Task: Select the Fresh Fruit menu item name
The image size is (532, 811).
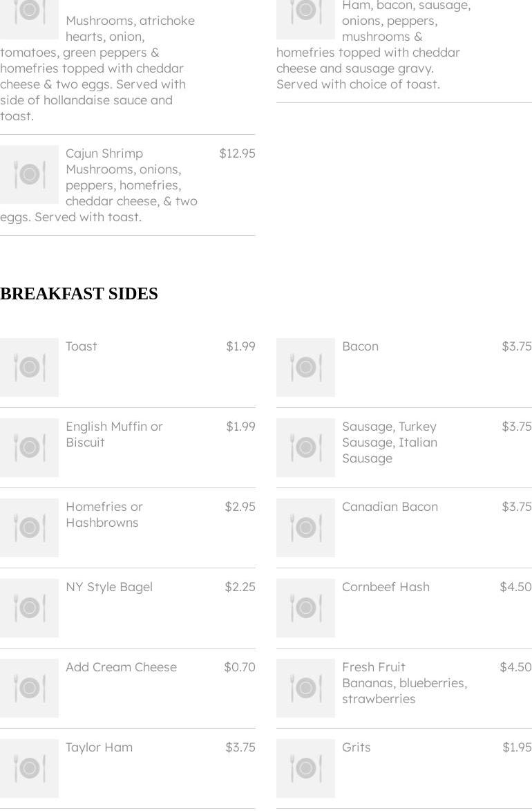Action: coord(373,667)
